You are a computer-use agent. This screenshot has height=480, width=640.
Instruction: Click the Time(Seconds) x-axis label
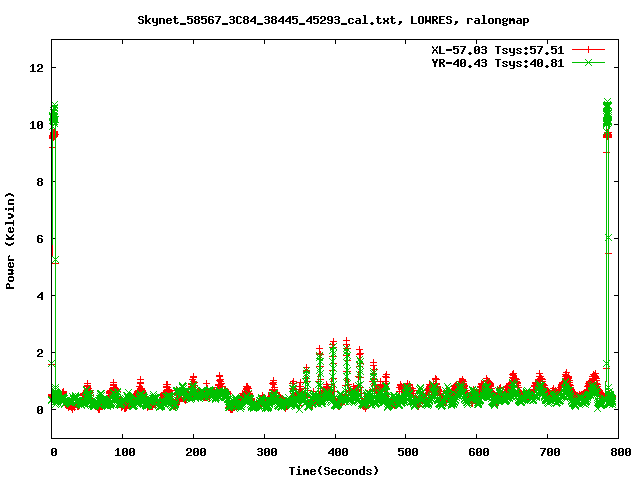(333, 471)
